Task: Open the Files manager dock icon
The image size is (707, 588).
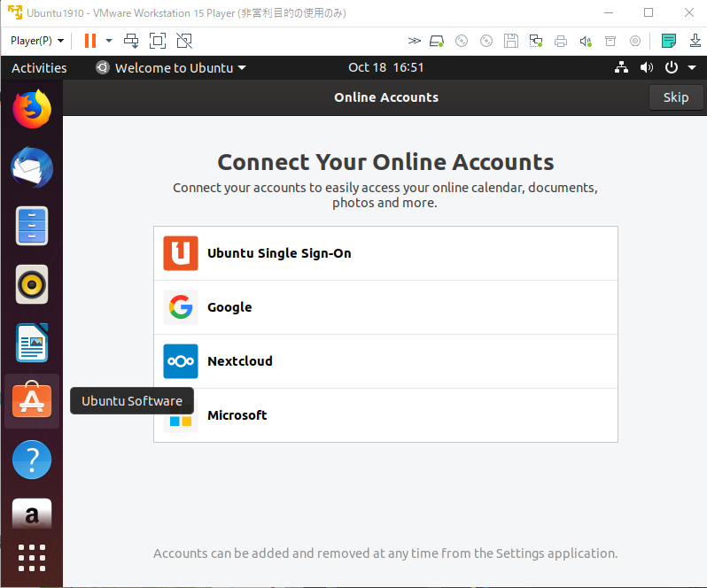Action: point(32,226)
